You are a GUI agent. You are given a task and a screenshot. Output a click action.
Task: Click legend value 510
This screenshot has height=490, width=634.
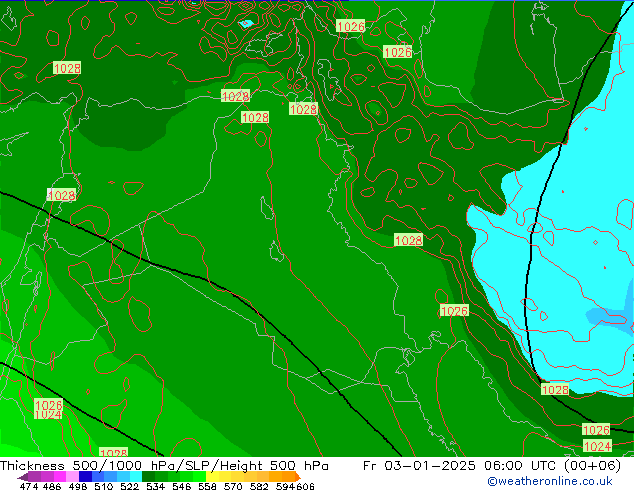[103, 486]
